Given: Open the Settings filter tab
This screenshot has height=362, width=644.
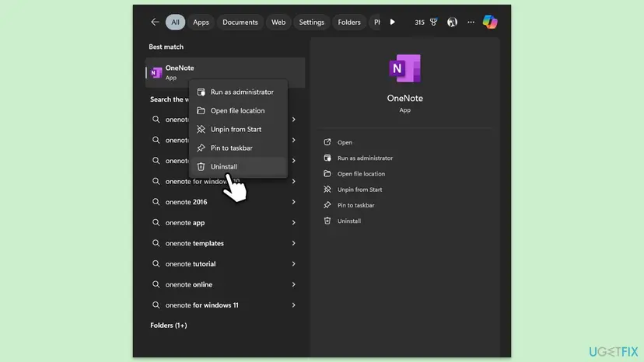Looking at the screenshot, I should [312, 23].
